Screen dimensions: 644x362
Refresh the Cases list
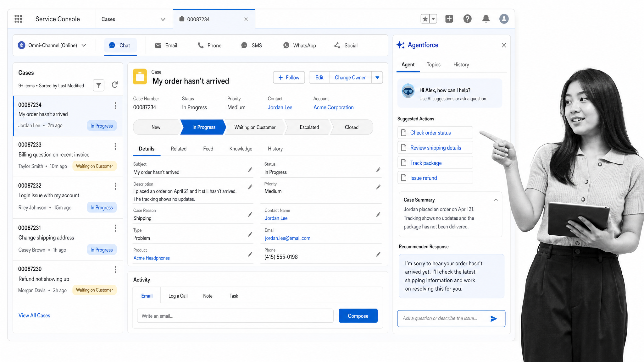115,85
